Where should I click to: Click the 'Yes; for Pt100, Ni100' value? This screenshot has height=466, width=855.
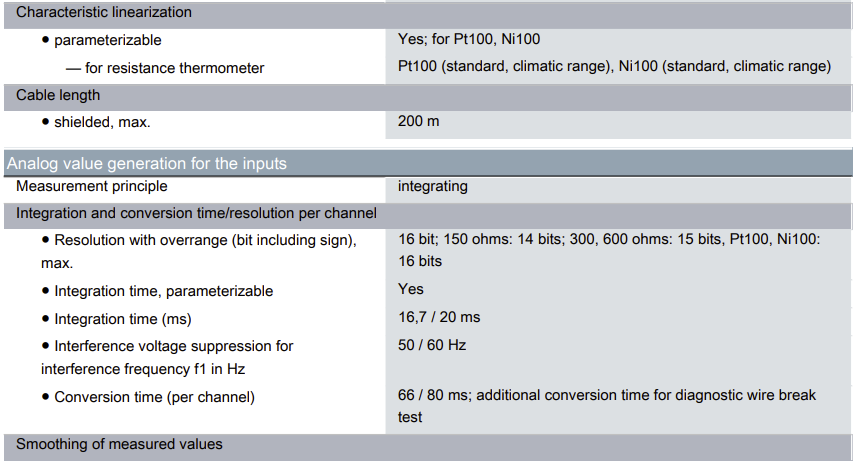469,41
